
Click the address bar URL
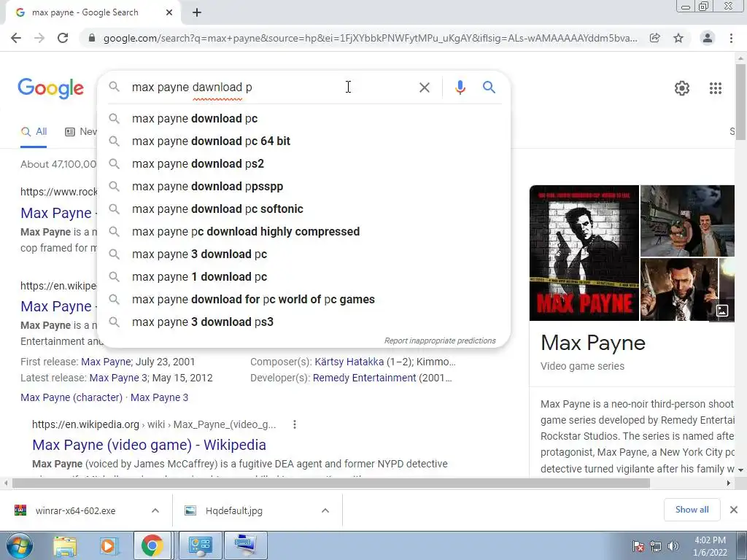click(x=370, y=38)
